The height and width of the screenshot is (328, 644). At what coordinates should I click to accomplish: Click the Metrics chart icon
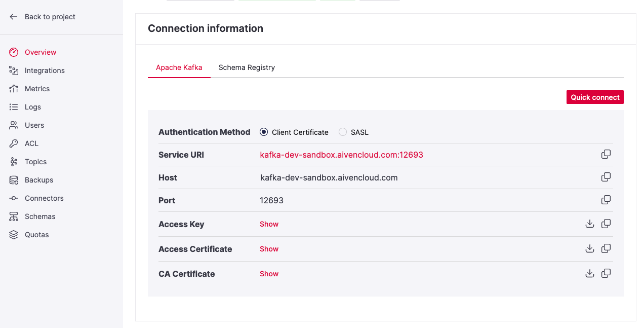tap(14, 88)
